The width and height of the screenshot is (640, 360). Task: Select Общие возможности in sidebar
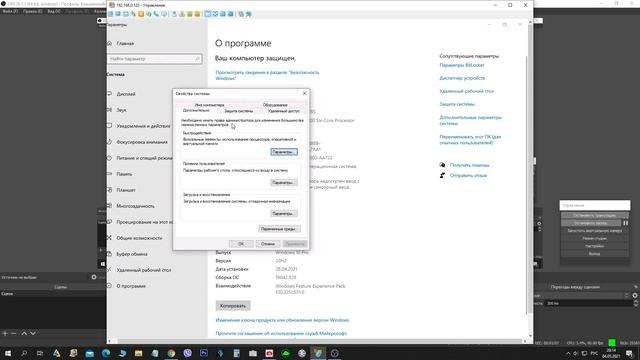[x=139, y=238]
